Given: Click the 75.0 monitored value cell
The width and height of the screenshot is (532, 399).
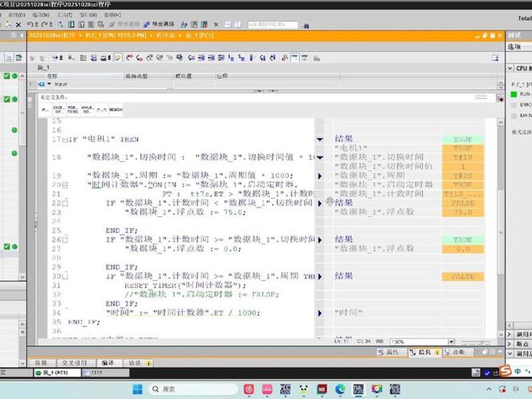Looking at the screenshot, I should pyautogui.click(x=463, y=212).
